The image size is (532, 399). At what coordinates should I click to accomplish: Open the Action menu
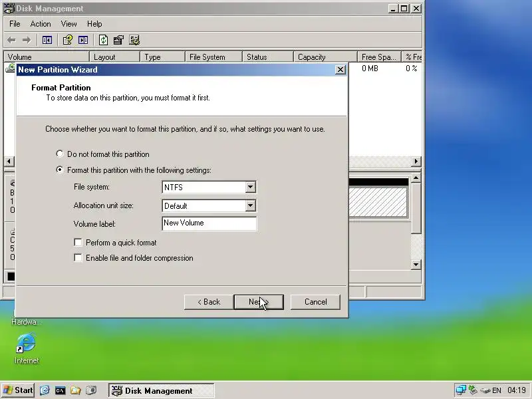click(x=41, y=24)
